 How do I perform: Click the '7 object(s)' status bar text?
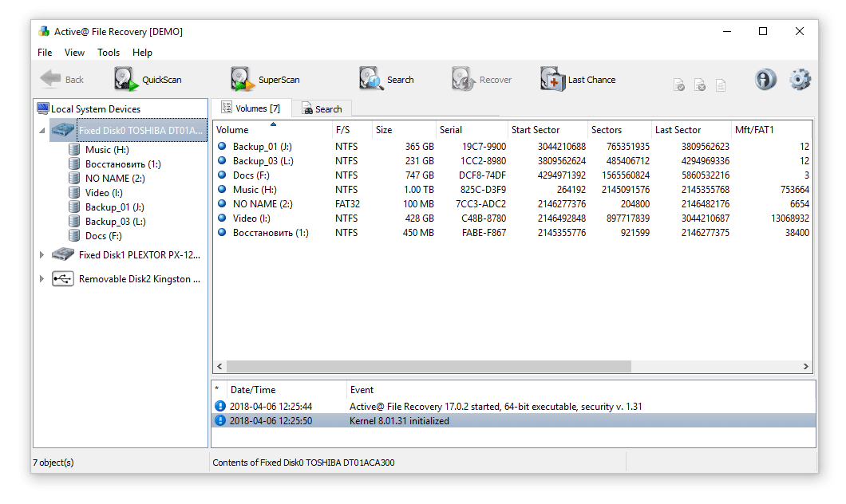tap(53, 462)
